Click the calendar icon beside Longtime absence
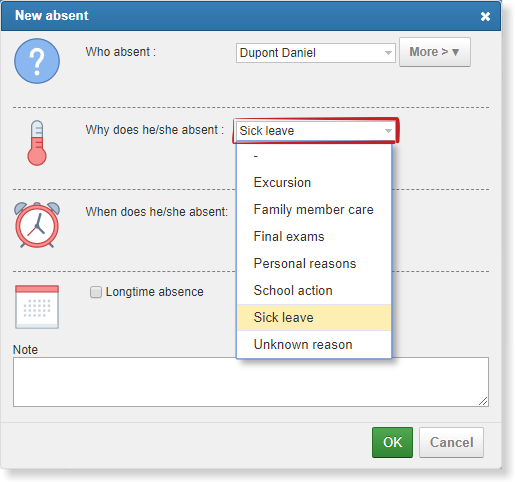Screen dimensions: 515x482 pyautogui.click(x=37, y=307)
